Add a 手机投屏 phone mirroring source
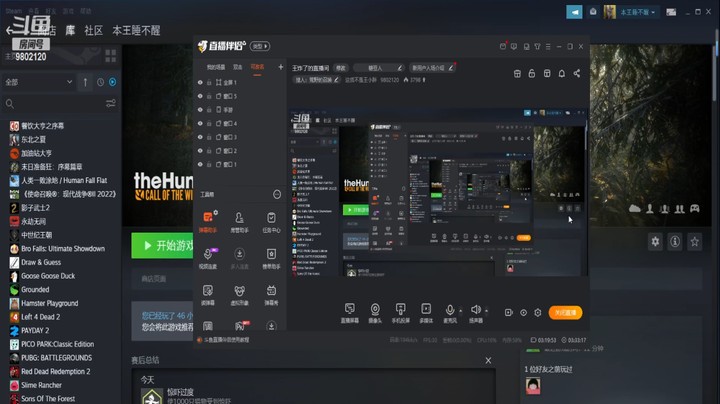 click(400, 313)
